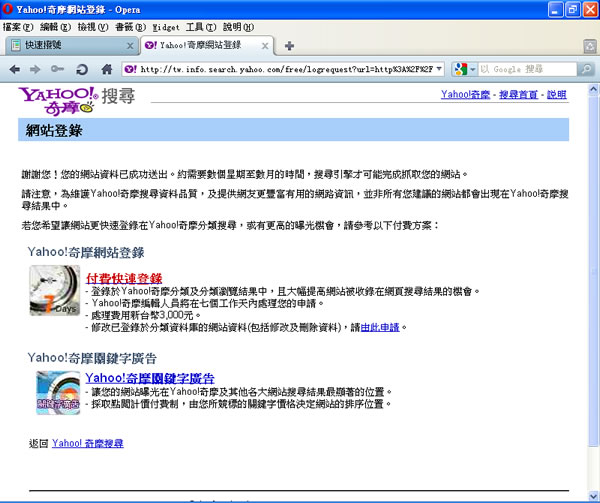
Task: Click the search magnifier button
Action: pos(586,69)
